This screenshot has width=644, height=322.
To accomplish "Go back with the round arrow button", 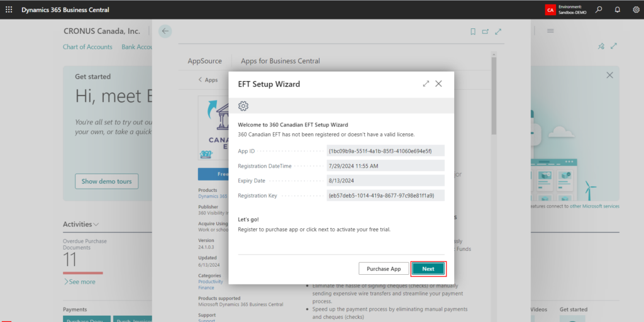I will pos(165,31).
